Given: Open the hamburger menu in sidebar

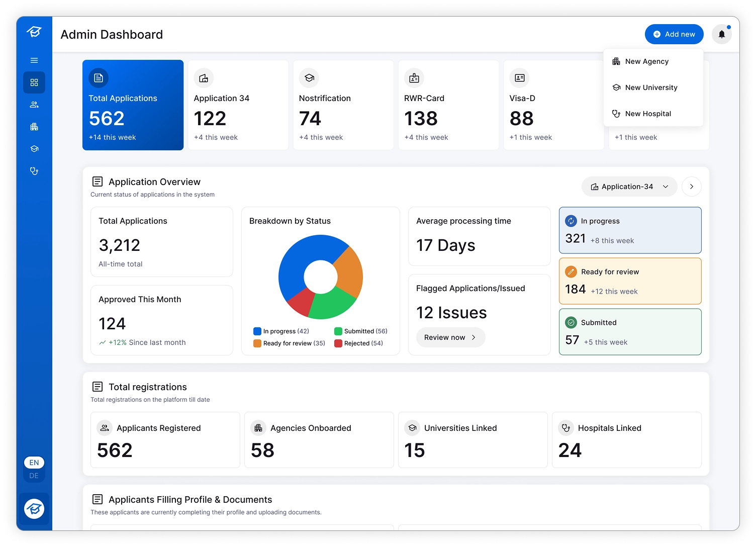Looking at the screenshot, I should click(x=34, y=60).
